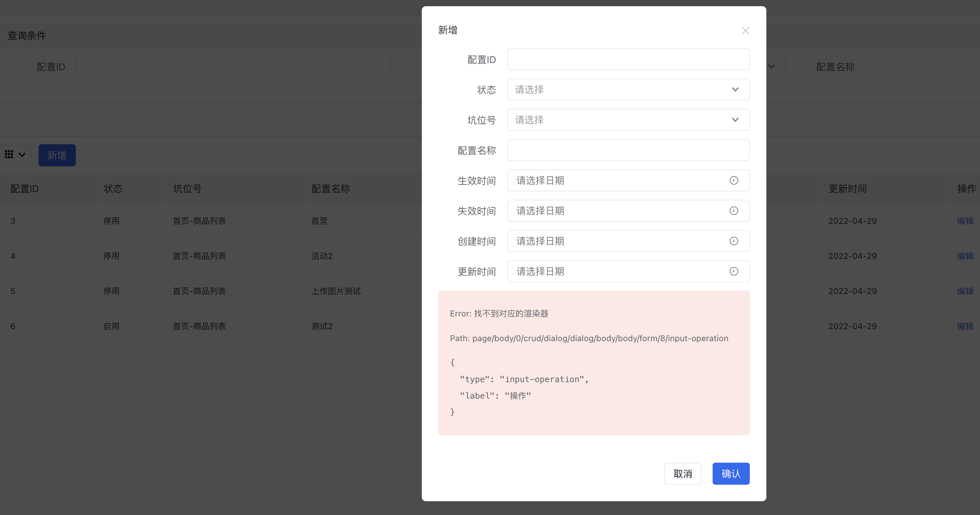Click the error Path text in the dialog
980x515 pixels.
point(589,338)
